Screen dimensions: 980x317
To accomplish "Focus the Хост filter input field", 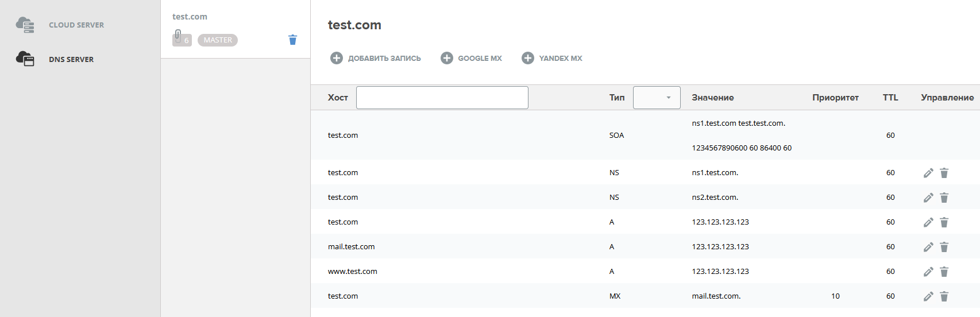I will click(442, 98).
